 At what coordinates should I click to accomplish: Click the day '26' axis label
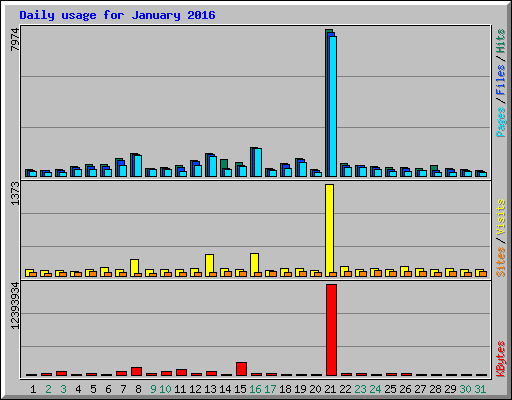point(405,389)
